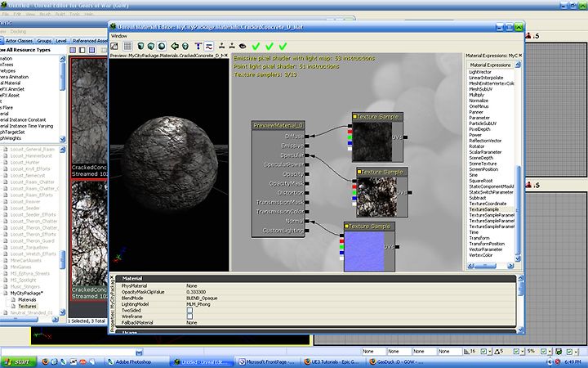The width and height of the screenshot is (588, 368).
Task: Click the green left-arrow use-selected-mesh icon
Action: (x=175, y=46)
